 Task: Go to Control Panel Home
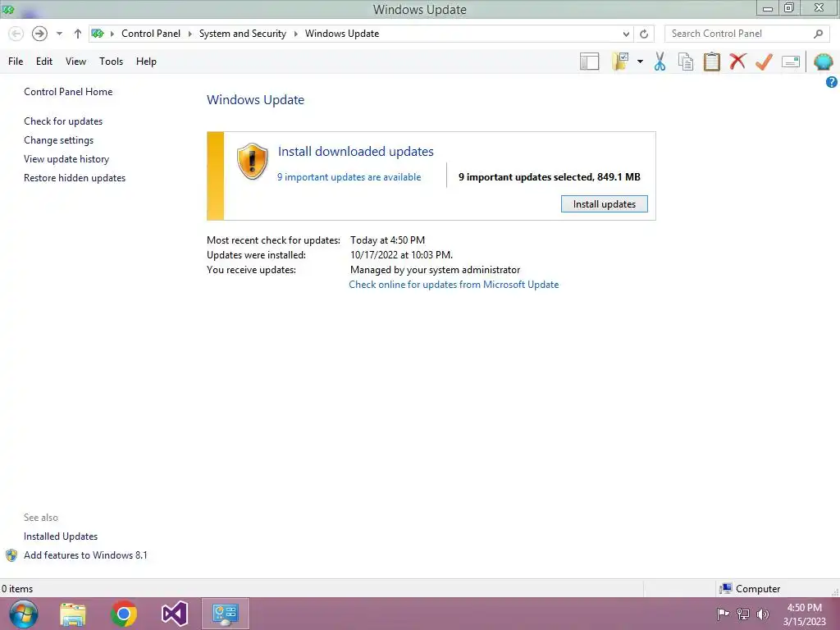pos(68,92)
